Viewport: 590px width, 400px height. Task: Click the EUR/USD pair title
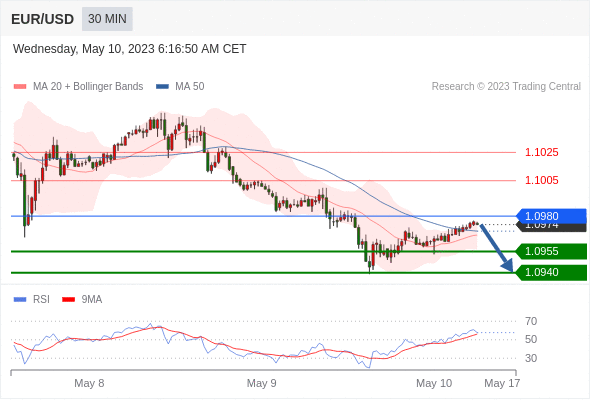[x=42, y=19]
